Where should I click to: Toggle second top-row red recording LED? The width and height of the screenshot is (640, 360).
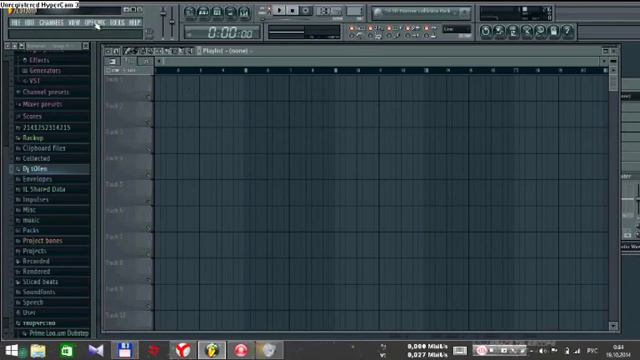[x=371, y=28]
